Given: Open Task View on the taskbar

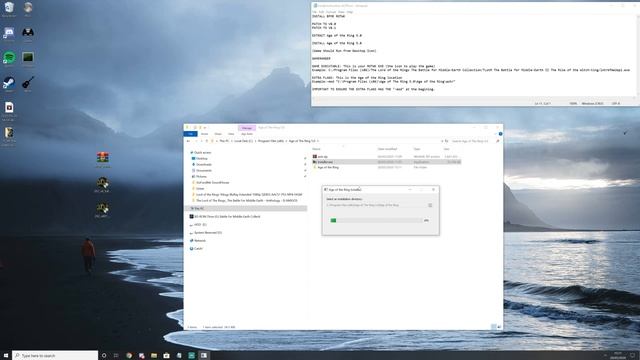Looking at the screenshot, I should [116, 356].
